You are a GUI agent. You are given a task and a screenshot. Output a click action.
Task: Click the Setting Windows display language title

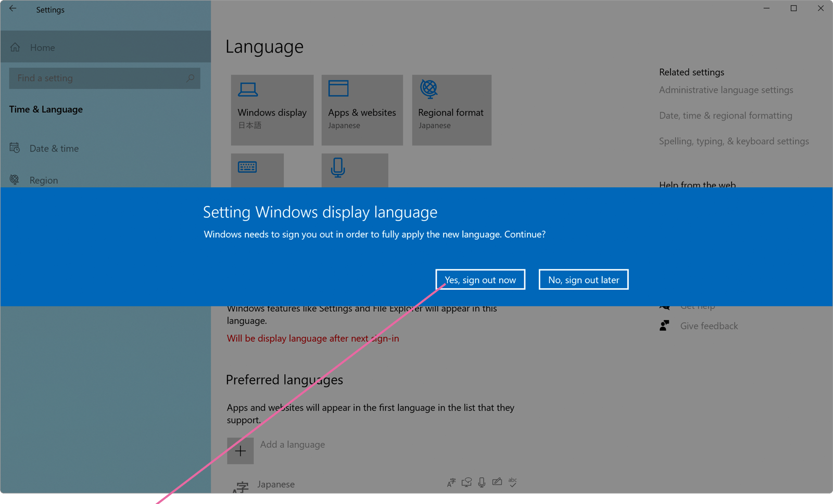pyautogui.click(x=320, y=212)
